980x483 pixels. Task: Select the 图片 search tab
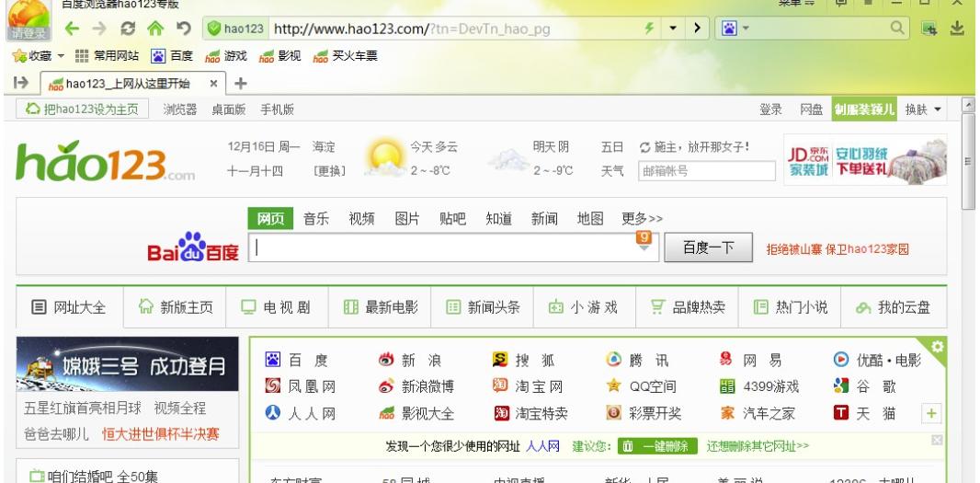pyautogui.click(x=407, y=218)
